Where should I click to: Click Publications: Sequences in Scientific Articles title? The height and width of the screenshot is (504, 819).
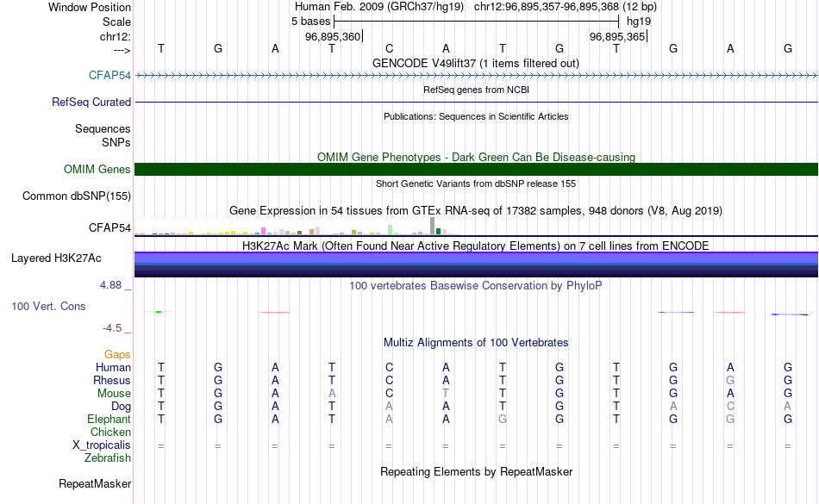pyautogui.click(x=476, y=116)
